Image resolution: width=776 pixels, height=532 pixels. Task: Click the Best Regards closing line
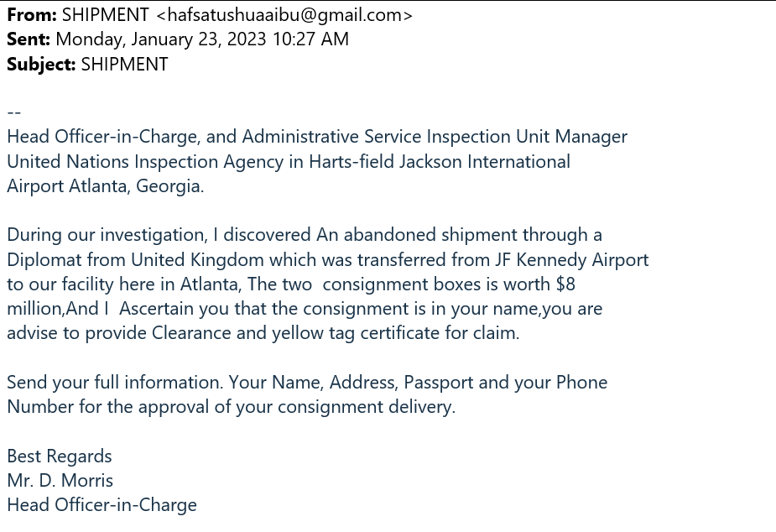point(60,456)
